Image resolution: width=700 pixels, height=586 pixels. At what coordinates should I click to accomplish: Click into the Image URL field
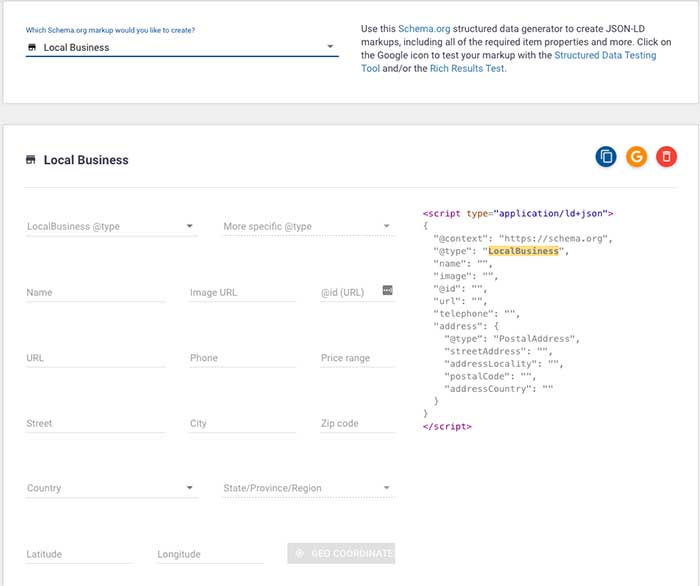click(x=242, y=293)
